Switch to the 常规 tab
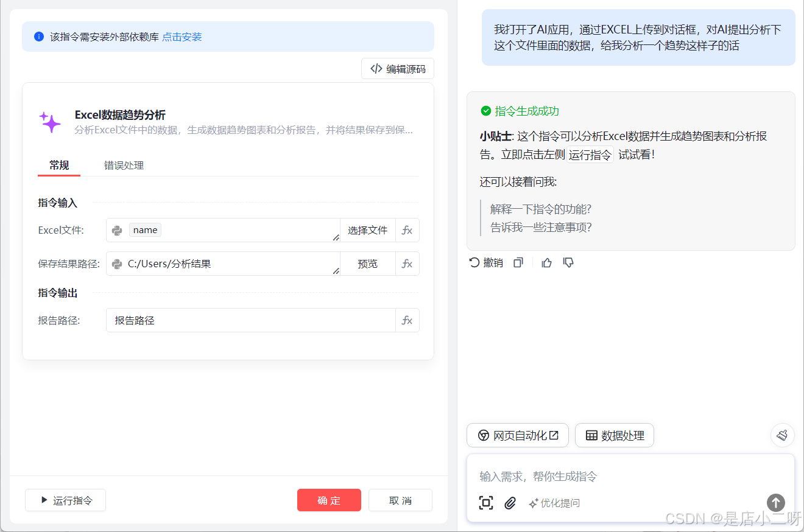Screen dimensions: 804x532 (x=58, y=165)
